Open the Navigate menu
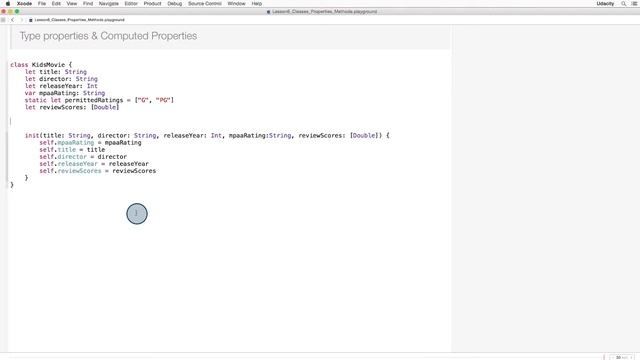 coord(109,3)
